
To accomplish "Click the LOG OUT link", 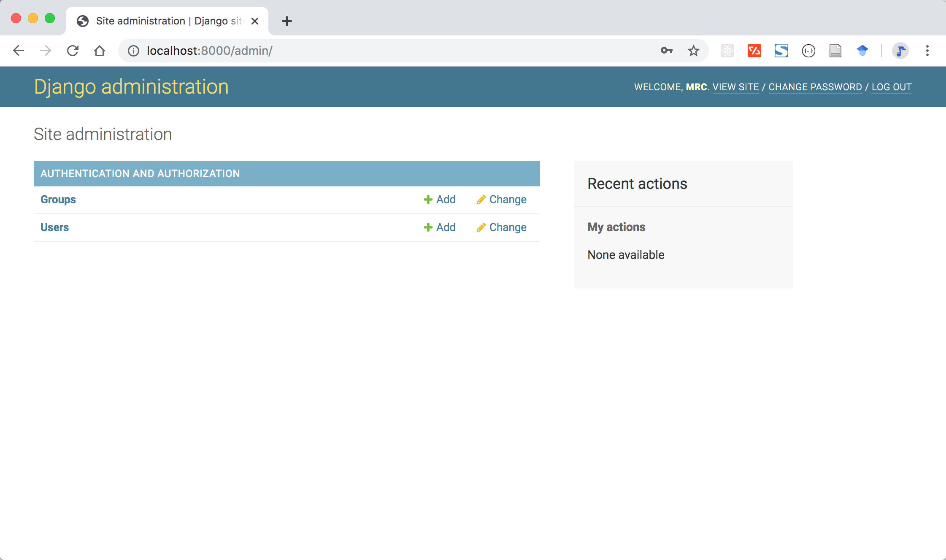I will [x=891, y=87].
